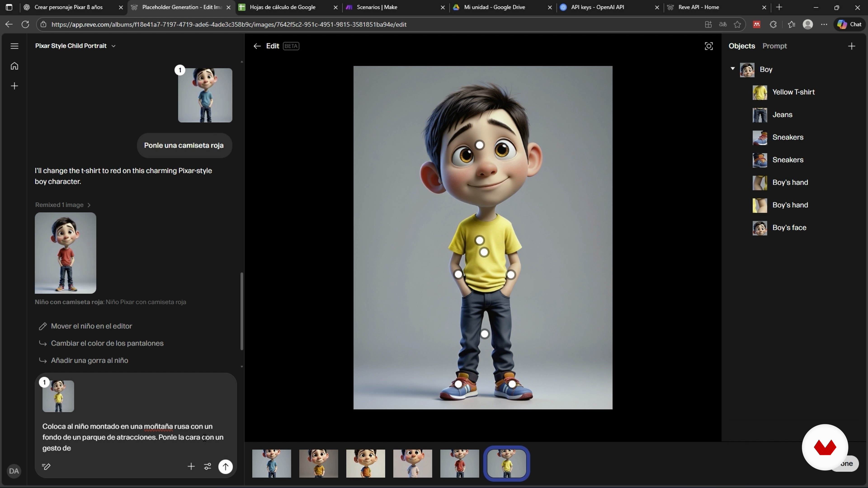Click the address bar URL
Viewport: 868px width, 488px height.
tap(229, 24)
